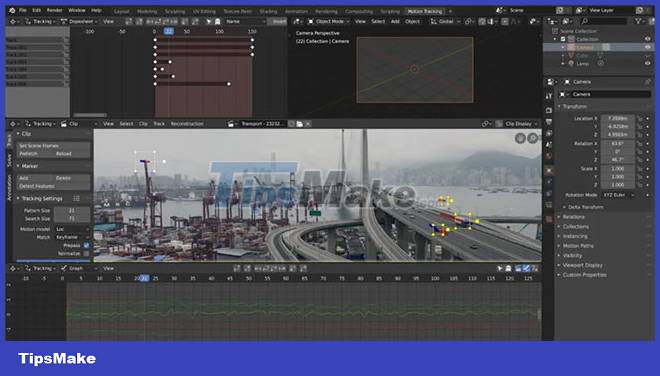Open the 3D viewport Add menu
This screenshot has height=376, width=660.
click(x=395, y=21)
